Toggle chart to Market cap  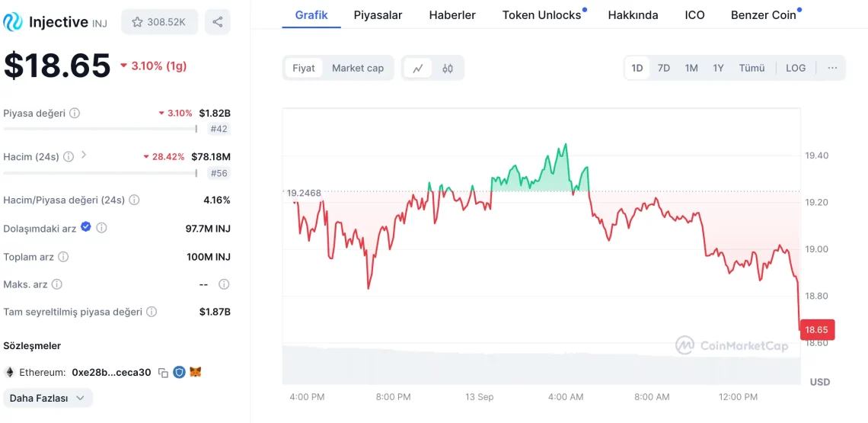[x=358, y=68]
